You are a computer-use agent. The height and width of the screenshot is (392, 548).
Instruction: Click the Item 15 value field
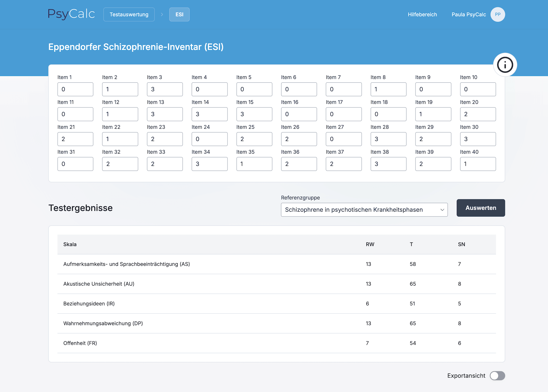[x=254, y=114]
